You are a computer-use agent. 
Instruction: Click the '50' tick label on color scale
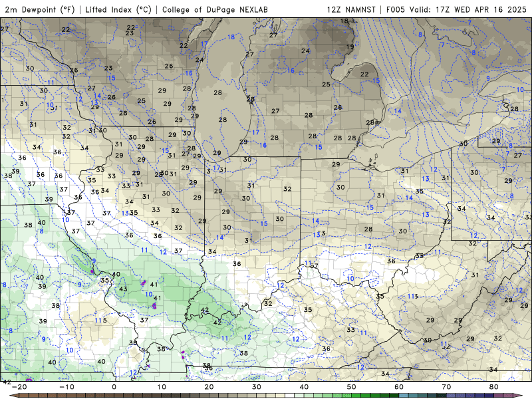point(352,387)
